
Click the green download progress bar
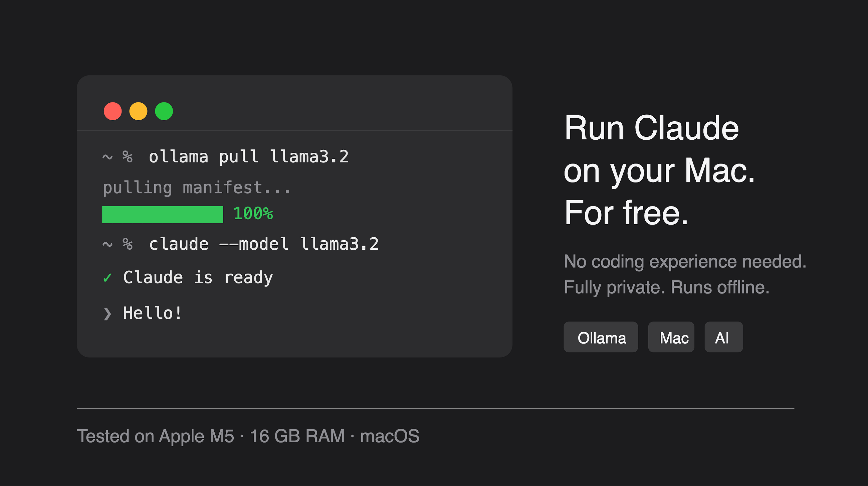click(162, 215)
